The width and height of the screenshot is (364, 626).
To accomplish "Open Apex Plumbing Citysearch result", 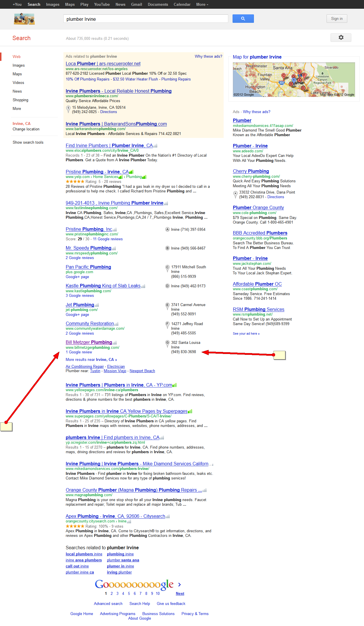I will click(x=115, y=516).
